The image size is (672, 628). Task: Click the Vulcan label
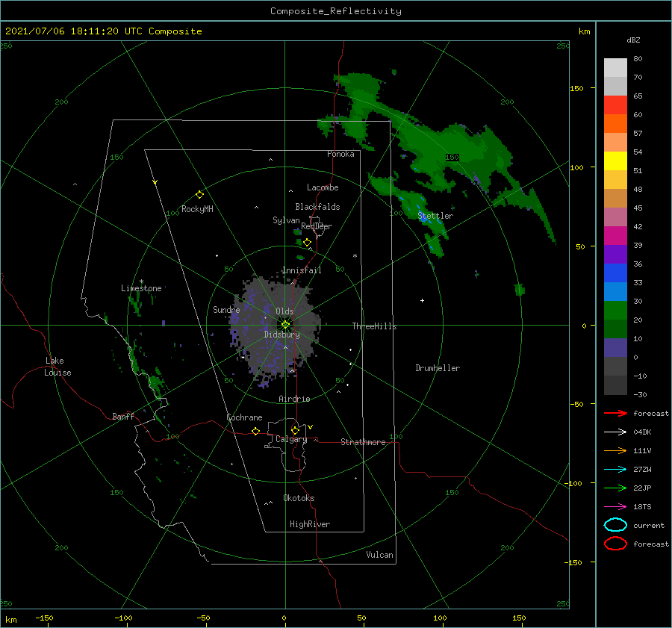[x=380, y=555]
